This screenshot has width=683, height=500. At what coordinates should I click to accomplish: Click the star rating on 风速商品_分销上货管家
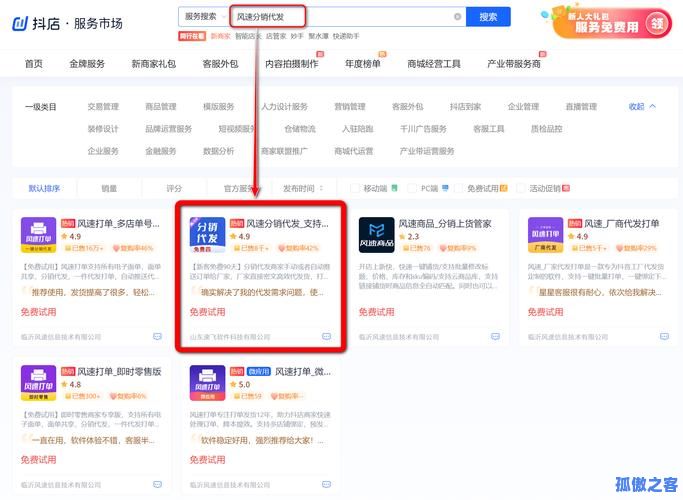(x=409, y=236)
